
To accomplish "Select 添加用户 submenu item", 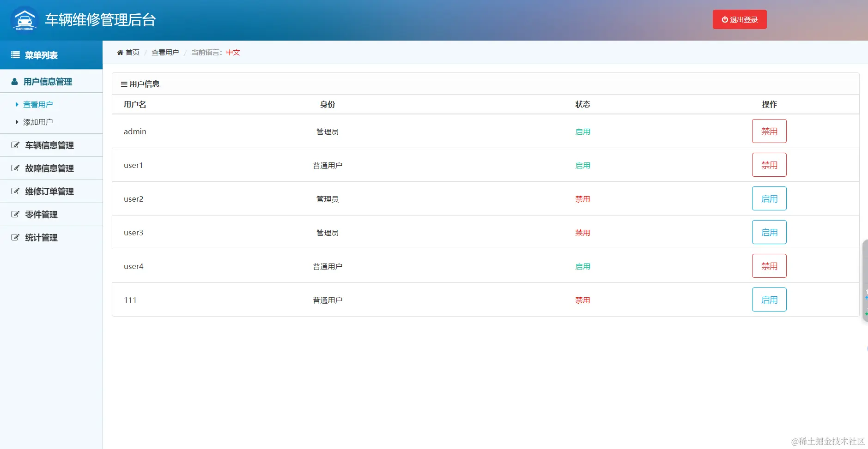I will tap(38, 122).
